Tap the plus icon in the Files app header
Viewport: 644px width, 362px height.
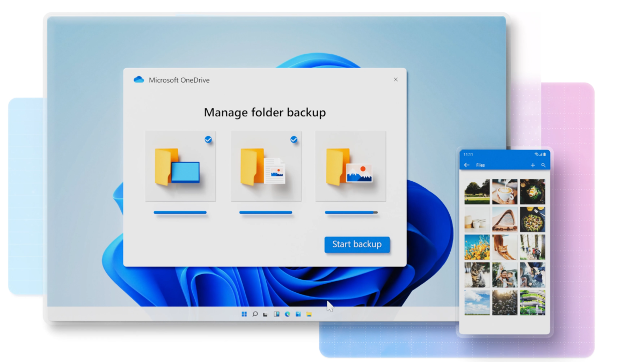coord(533,165)
